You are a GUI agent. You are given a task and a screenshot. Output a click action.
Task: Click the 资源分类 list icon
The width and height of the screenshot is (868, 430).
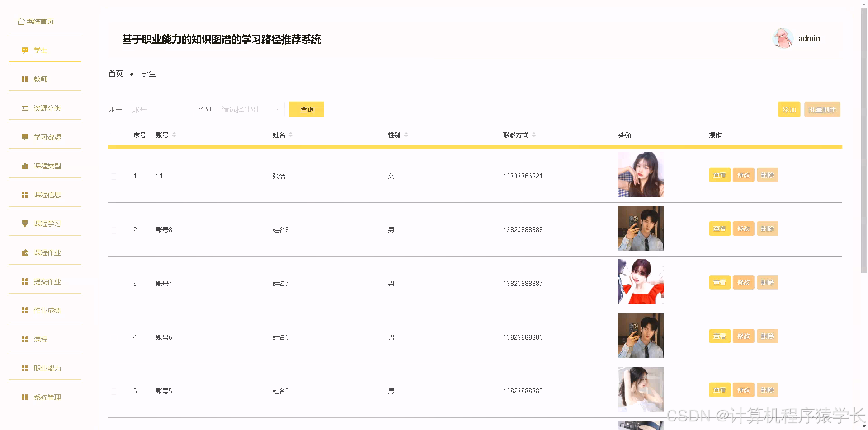tap(24, 108)
